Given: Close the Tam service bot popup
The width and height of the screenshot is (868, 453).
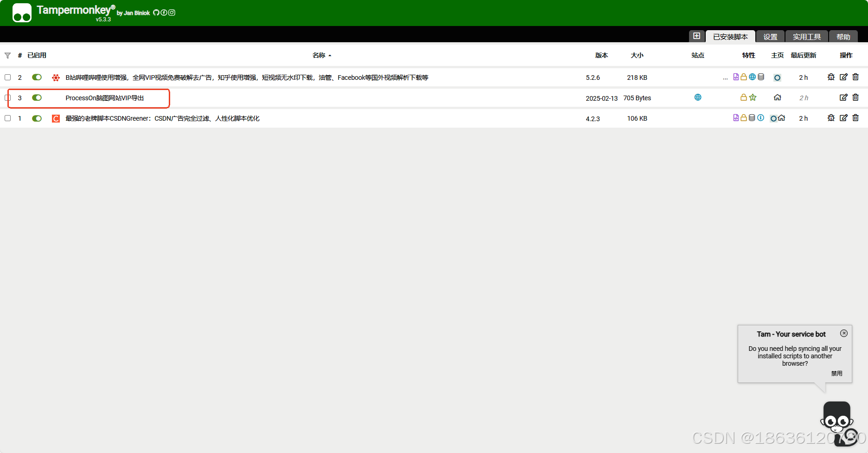Looking at the screenshot, I should point(844,333).
